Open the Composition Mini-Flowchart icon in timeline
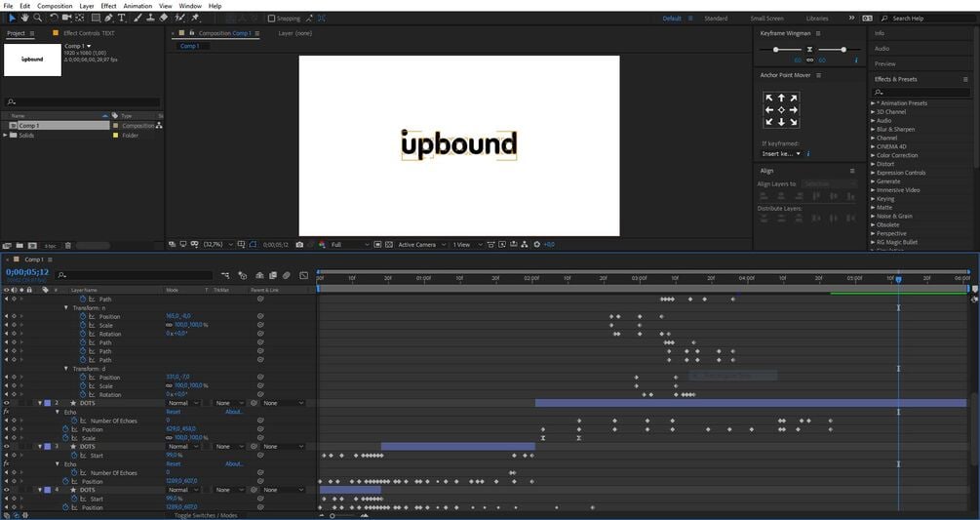 coord(225,275)
